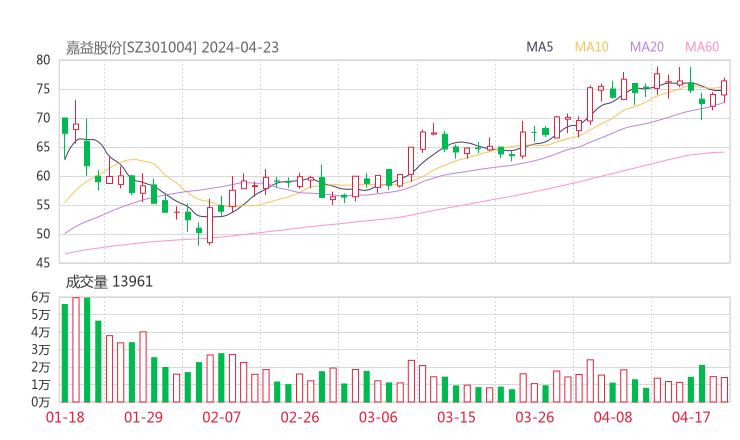Select the last red volume bar on the right

pyautogui.click(x=724, y=390)
